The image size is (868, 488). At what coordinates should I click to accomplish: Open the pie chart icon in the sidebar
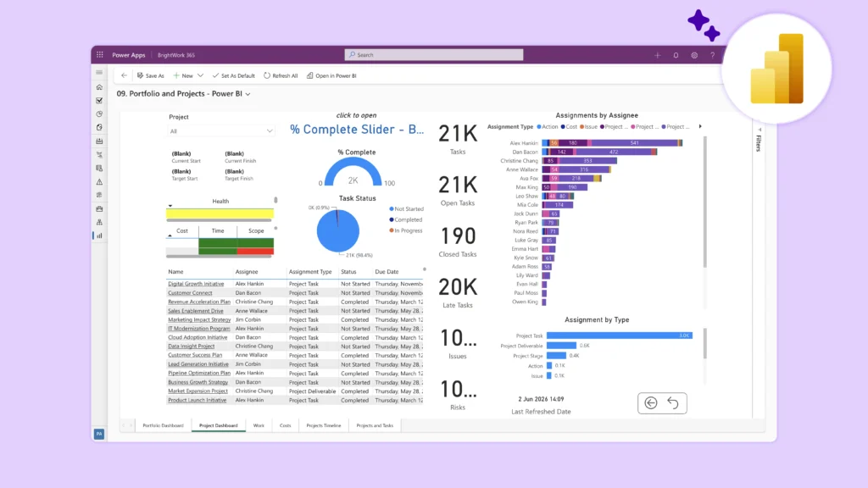(99, 114)
